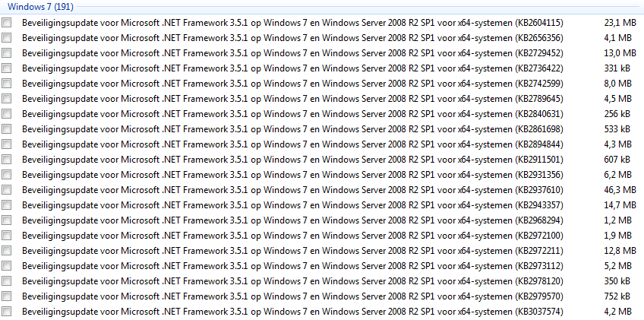Screen dimensions: 644x320
Task: Select the checkbox next to KB2736422
Action: point(6,68)
